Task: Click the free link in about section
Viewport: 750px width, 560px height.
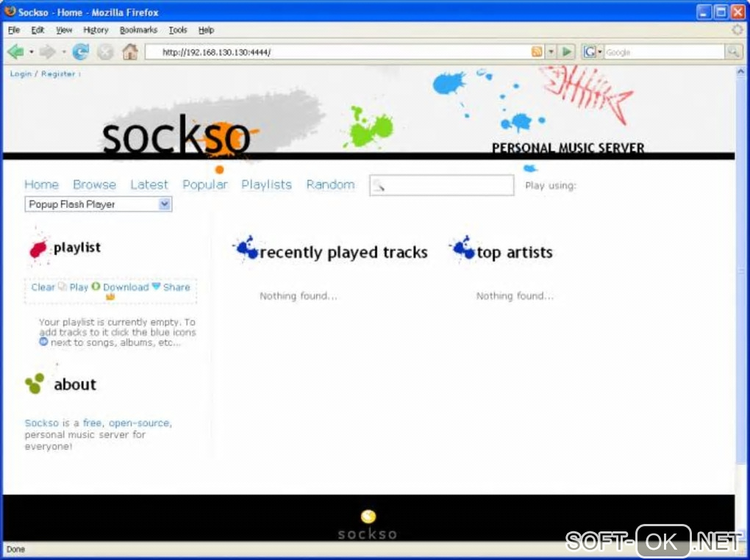Action: tap(92, 423)
